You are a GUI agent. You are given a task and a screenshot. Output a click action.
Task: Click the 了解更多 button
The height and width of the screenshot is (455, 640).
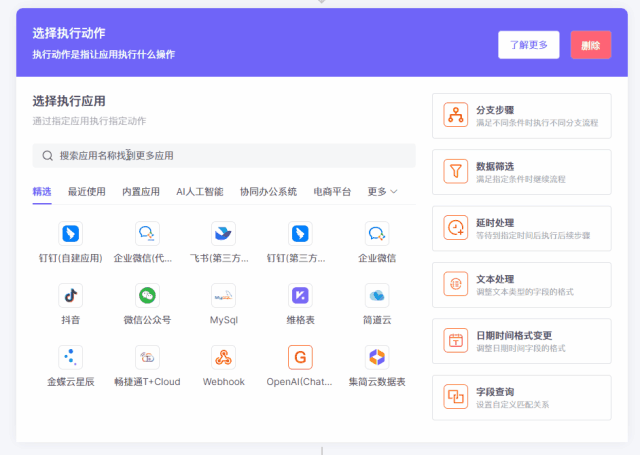pos(528,45)
